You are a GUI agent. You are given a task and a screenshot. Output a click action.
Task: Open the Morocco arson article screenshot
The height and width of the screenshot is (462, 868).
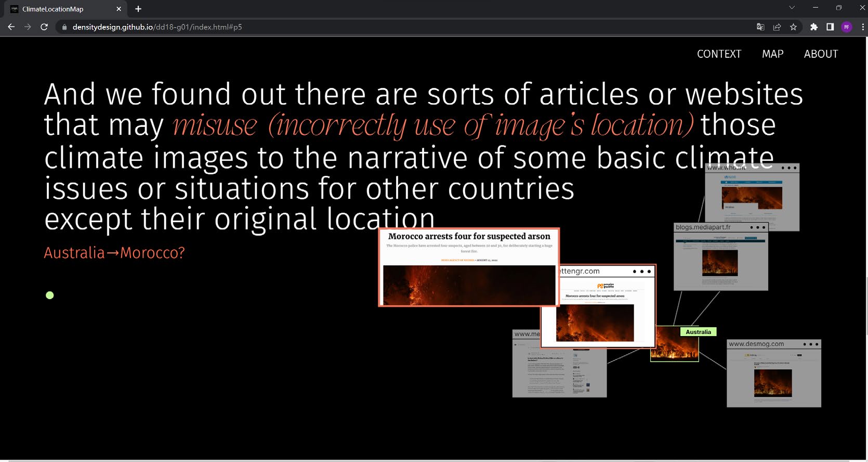click(x=469, y=267)
